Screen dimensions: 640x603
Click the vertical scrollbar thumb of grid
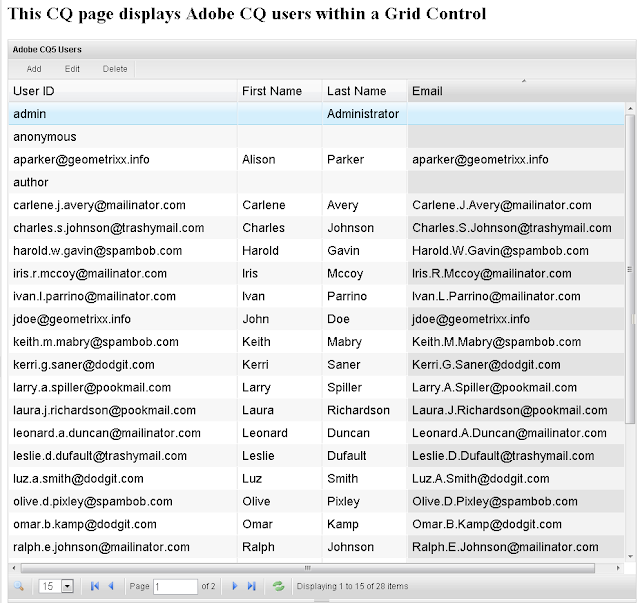(x=630, y=269)
